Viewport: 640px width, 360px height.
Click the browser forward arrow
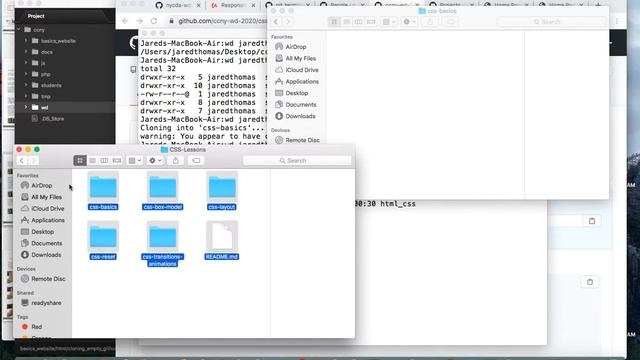coord(140,21)
